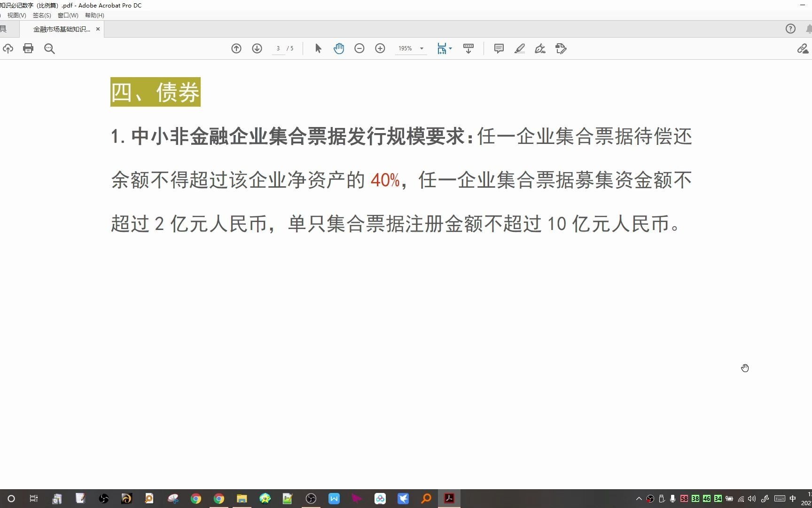Viewport: 812px width, 508px height.
Task: Open the Windows Ink pen tray icon
Action: coord(765,499)
